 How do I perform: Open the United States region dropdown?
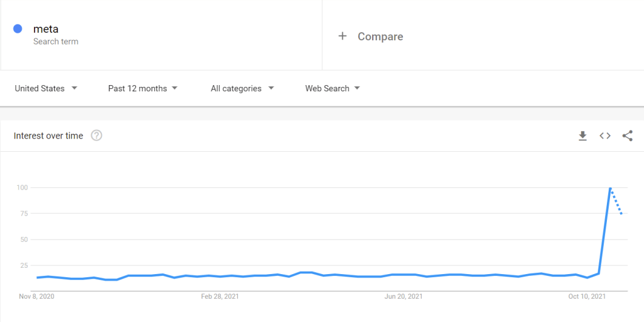[x=46, y=88]
